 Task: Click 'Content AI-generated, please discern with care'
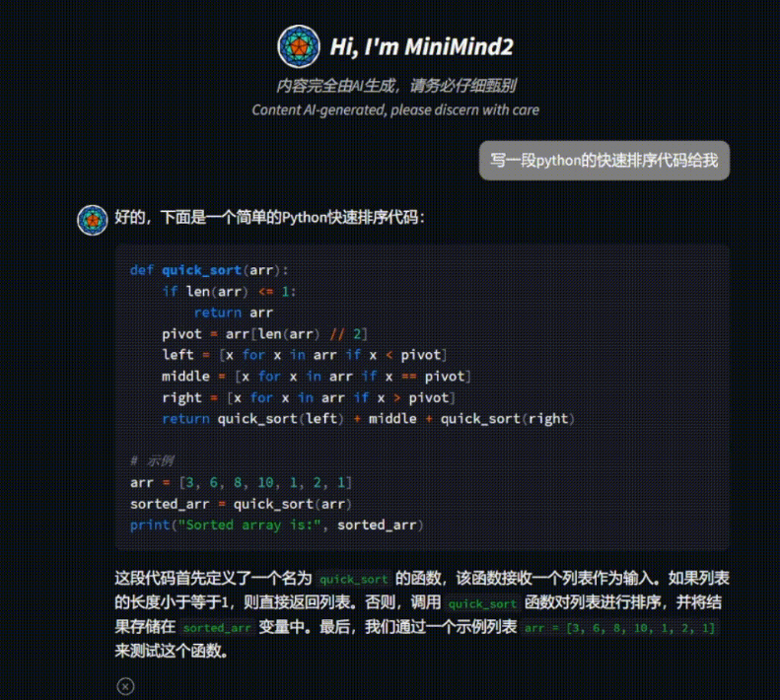[x=395, y=110]
